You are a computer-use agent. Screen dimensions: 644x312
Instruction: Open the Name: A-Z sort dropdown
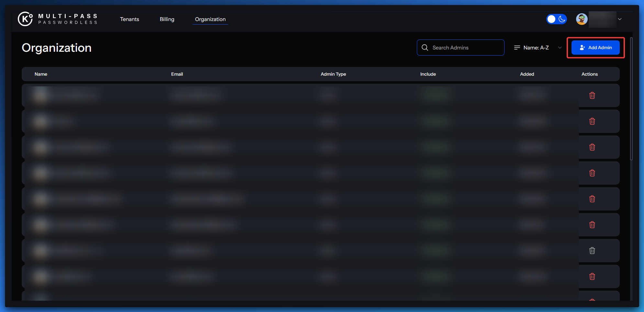(538, 48)
